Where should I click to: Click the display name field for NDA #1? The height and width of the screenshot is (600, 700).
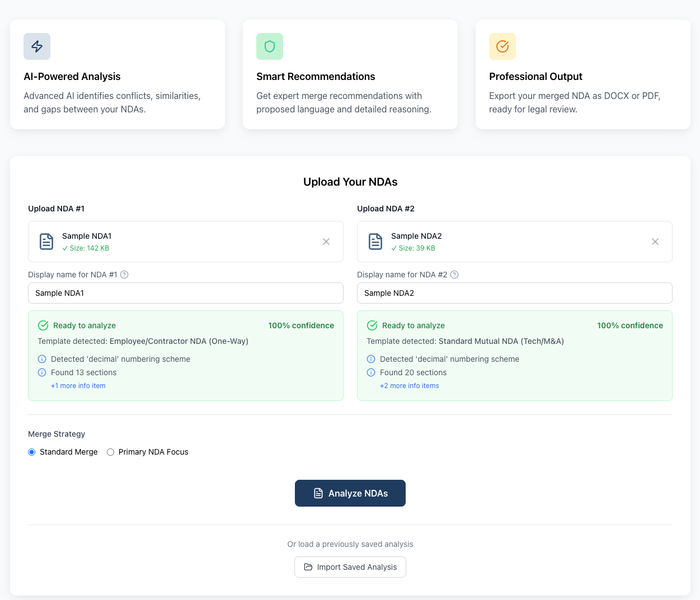click(x=185, y=292)
